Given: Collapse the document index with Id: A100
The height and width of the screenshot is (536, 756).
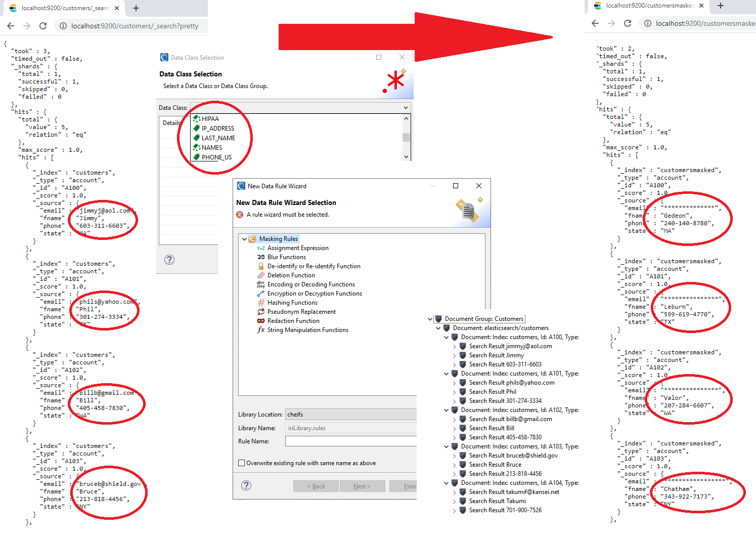Looking at the screenshot, I should point(447,337).
